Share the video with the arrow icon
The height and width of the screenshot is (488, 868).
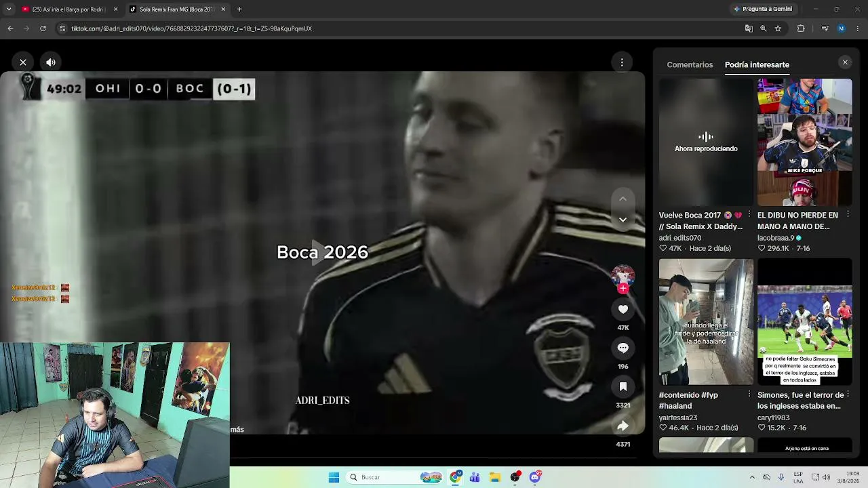click(623, 426)
